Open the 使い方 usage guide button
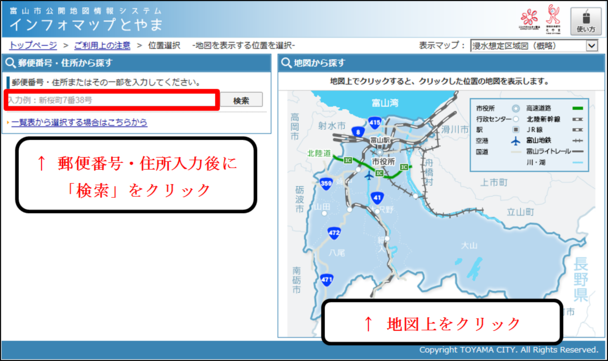 click(586, 21)
